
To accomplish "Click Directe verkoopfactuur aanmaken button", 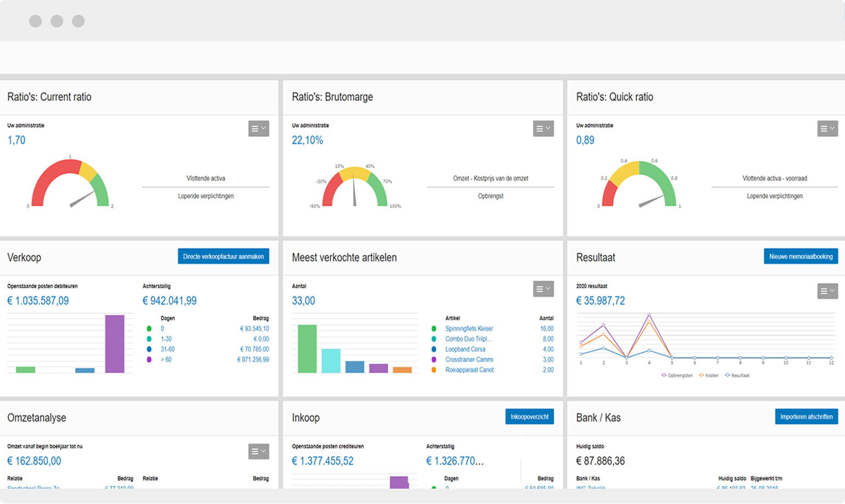I will 224,256.
